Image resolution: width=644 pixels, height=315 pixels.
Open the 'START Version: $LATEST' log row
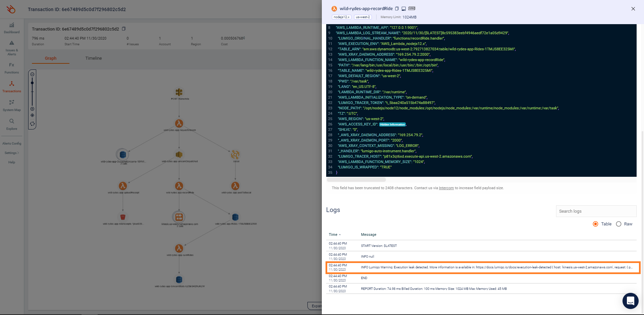point(481,246)
